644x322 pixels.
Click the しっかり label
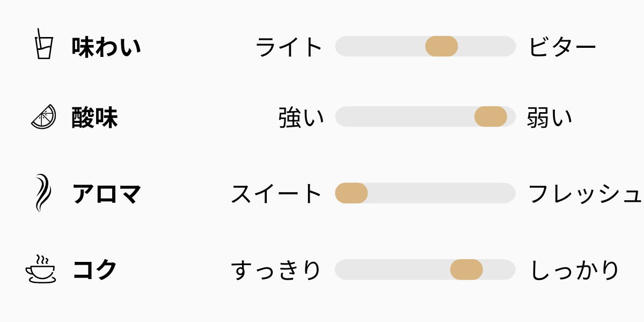[575, 270]
